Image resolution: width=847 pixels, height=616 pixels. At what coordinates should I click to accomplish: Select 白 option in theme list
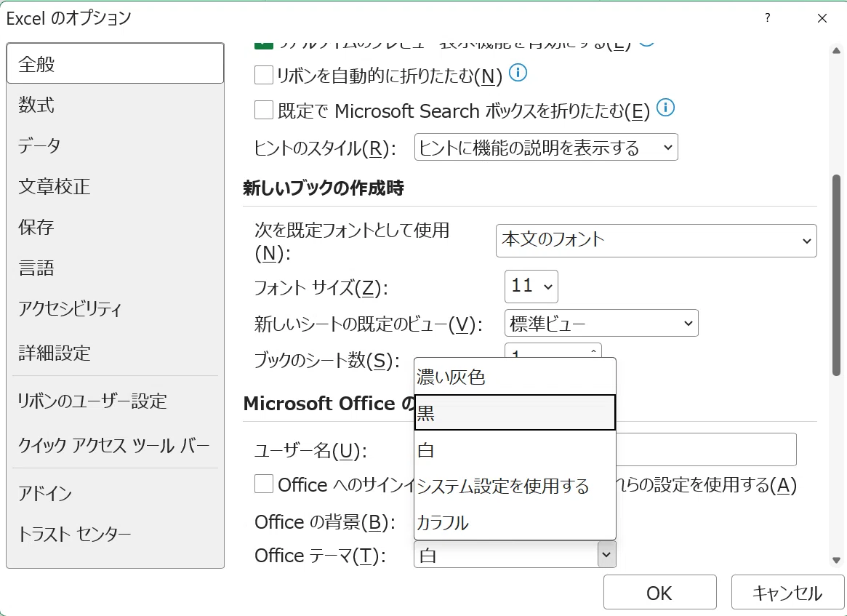pos(515,449)
